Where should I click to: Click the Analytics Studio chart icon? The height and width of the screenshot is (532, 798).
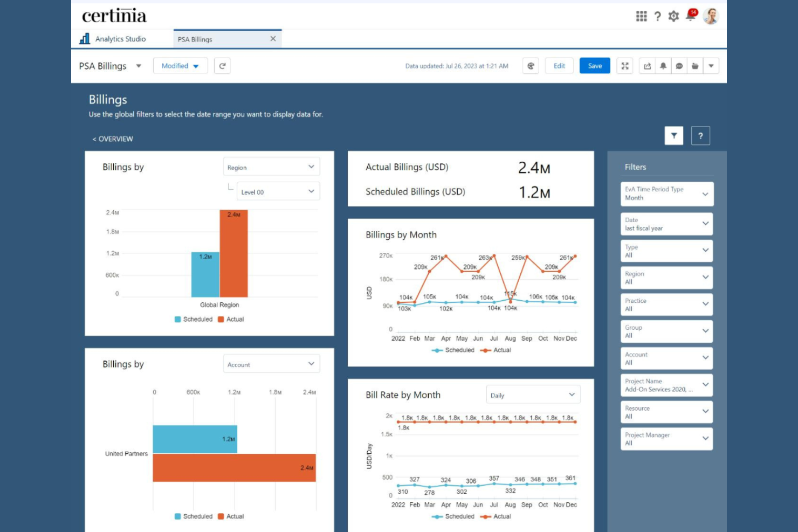tap(85, 39)
